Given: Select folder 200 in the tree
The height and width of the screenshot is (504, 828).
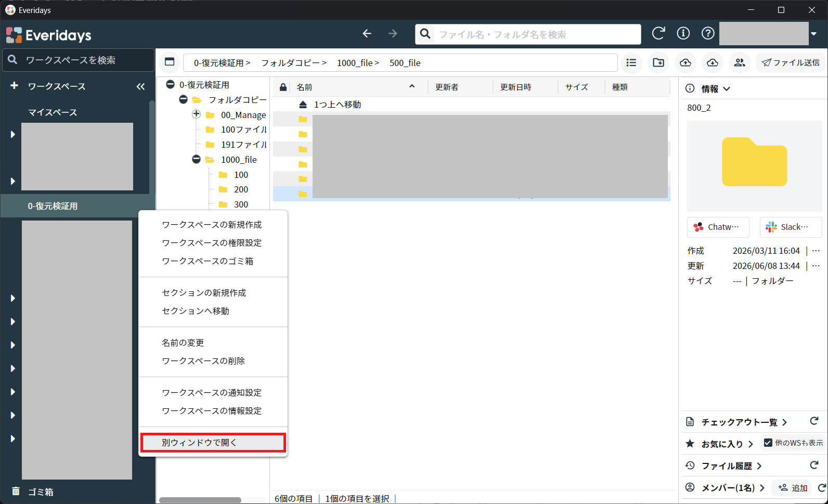Looking at the screenshot, I should coord(241,189).
